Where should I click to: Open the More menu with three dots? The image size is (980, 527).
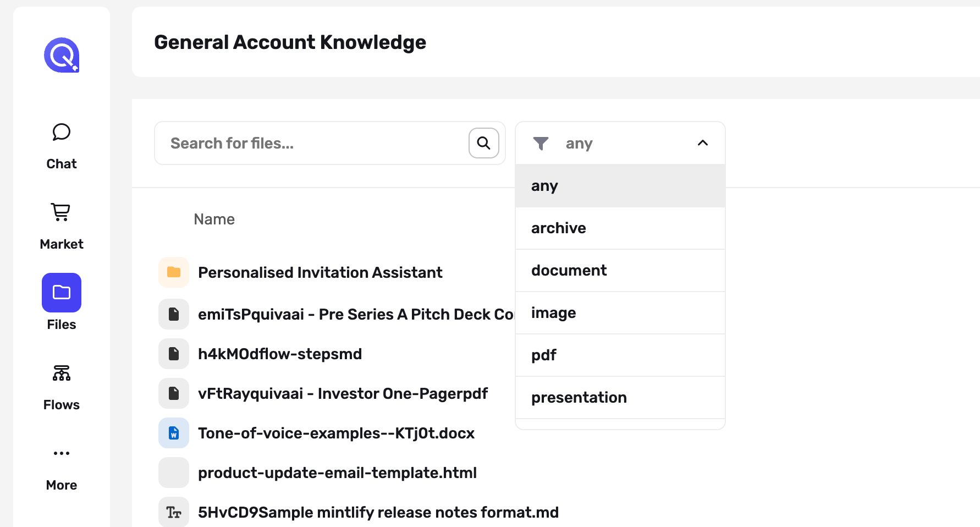62,453
